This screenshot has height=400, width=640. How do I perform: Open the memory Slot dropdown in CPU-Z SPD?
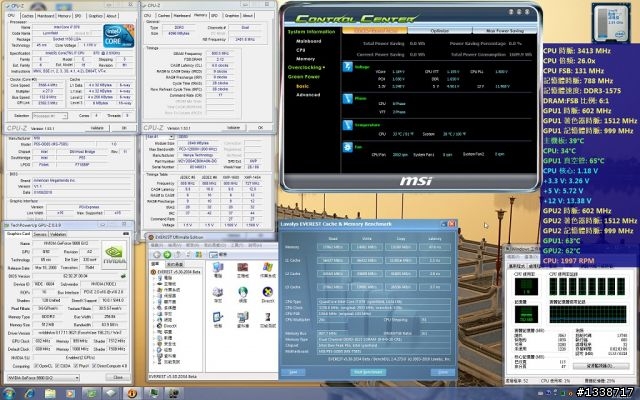pos(160,137)
